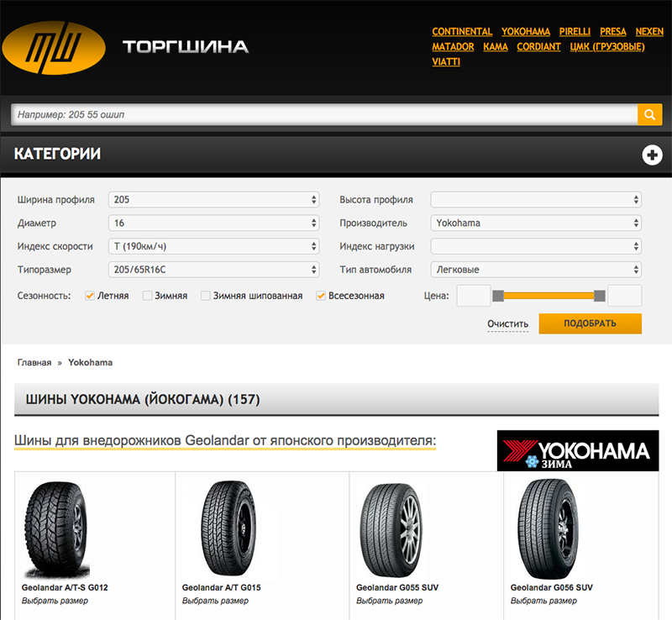Image resolution: width=672 pixels, height=620 pixels.
Task: Open the Geolandar G056 SUV tire image
Action: pos(546,529)
